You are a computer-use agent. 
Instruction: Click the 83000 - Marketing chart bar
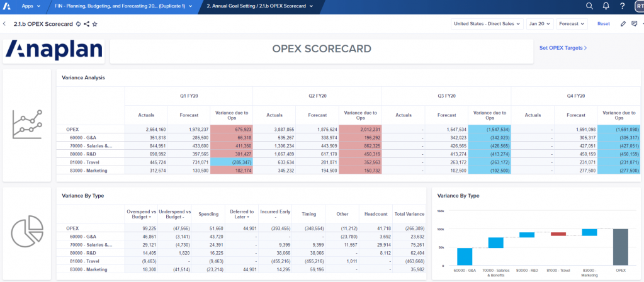point(589,232)
